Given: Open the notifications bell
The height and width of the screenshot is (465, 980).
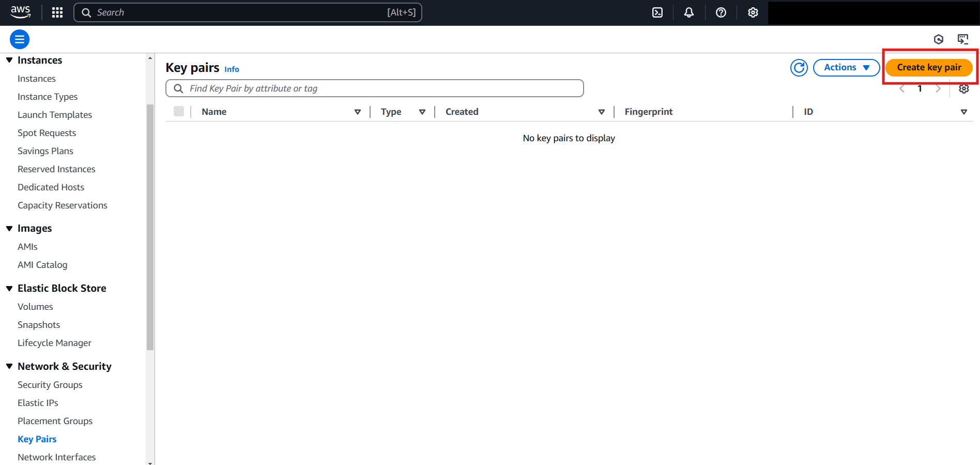Looking at the screenshot, I should tap(689, 12).
